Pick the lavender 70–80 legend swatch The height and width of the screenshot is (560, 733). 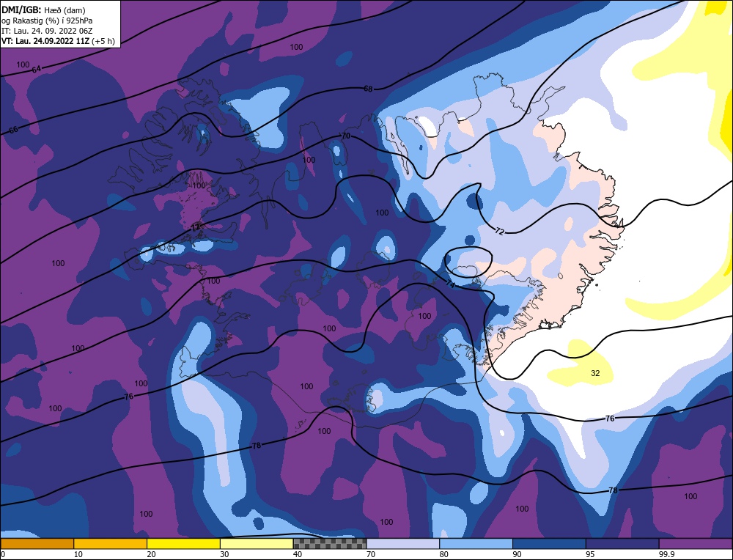coord(403,543)
